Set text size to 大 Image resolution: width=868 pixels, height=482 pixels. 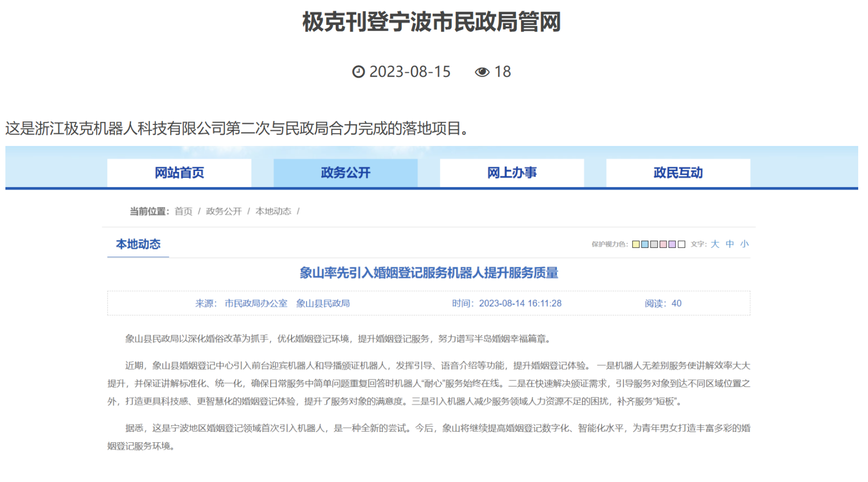(x=715, y=244)
